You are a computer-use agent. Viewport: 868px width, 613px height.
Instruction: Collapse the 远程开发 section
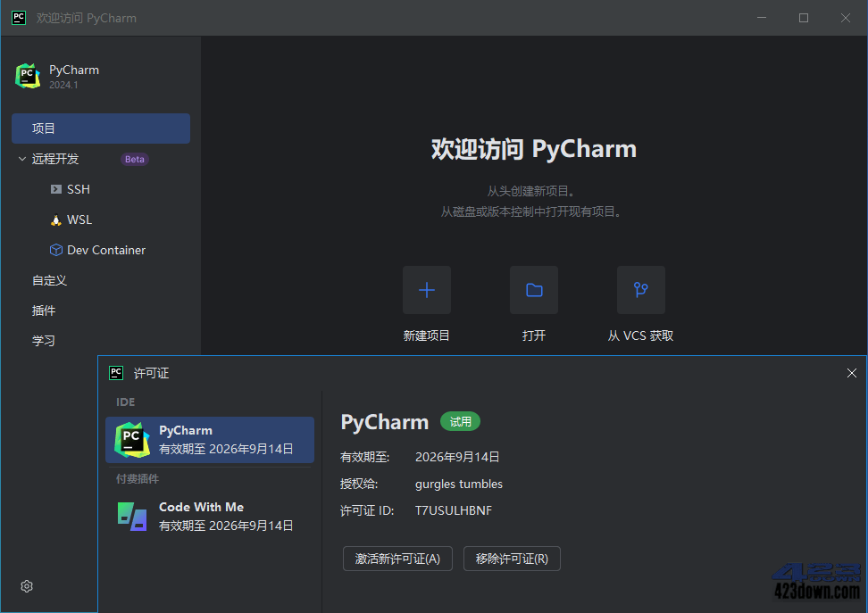pyautogui.click(x=21, y=159)
